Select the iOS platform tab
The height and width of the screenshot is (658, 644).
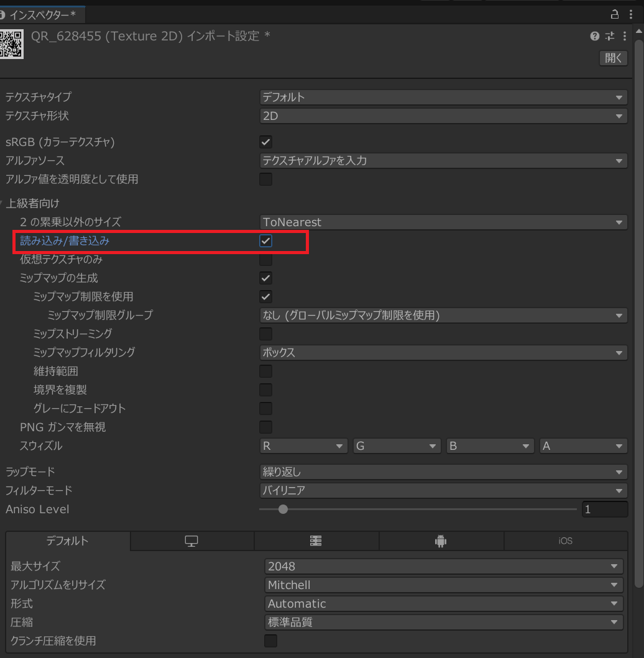pyautogui.click(x=565, y=541)
